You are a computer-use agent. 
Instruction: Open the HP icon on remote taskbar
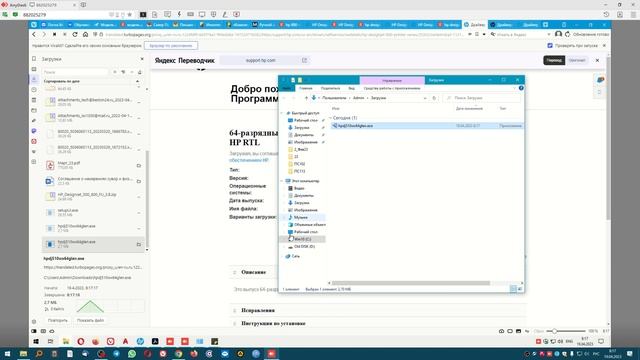[x=140, y=342]
